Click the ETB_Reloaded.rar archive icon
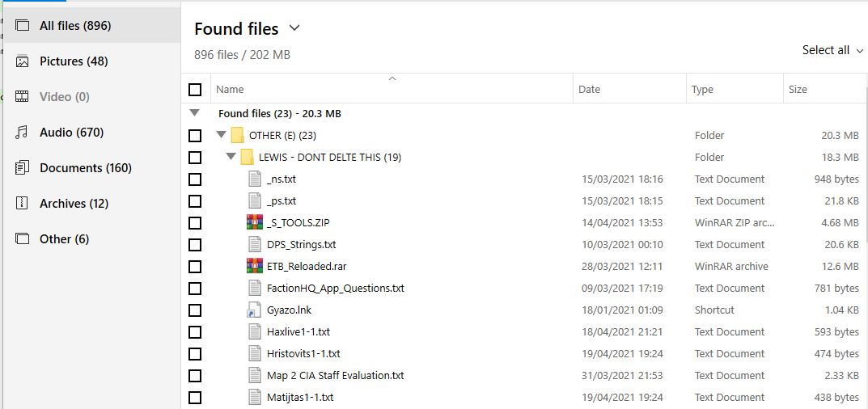The image size is (868, 409). point(255,266)
